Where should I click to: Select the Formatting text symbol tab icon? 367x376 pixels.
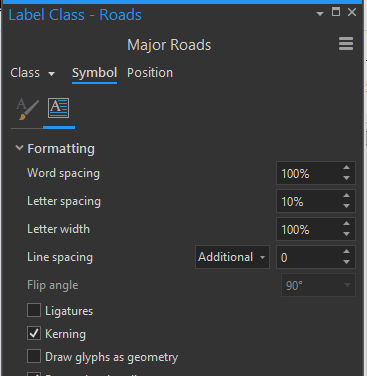[x=59, y=108]
